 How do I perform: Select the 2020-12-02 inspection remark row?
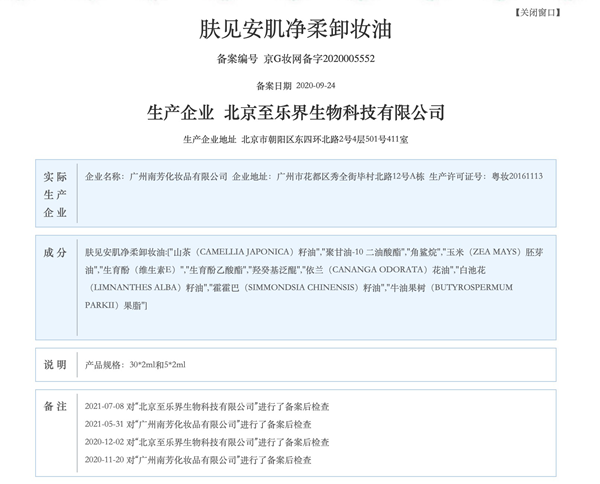point(207,442)
